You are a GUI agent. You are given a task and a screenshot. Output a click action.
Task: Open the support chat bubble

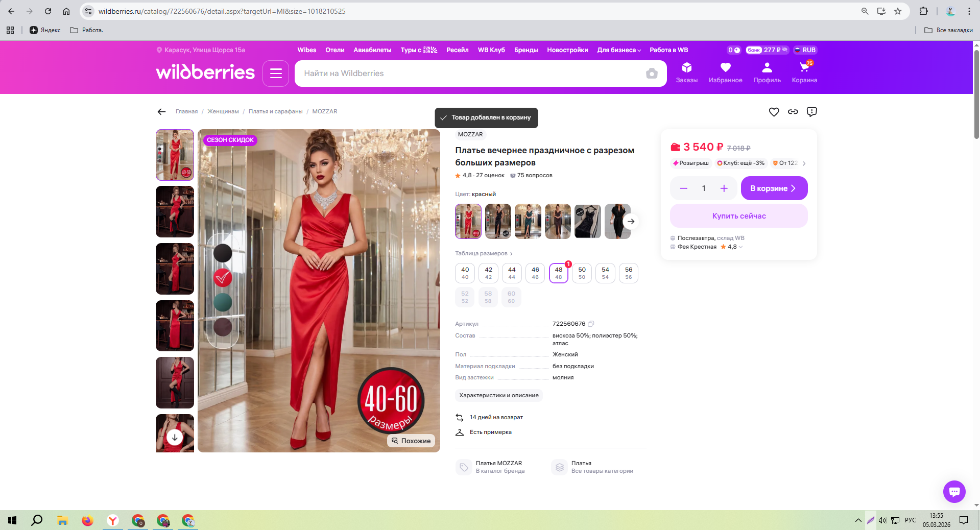click(x=954, y=492)
